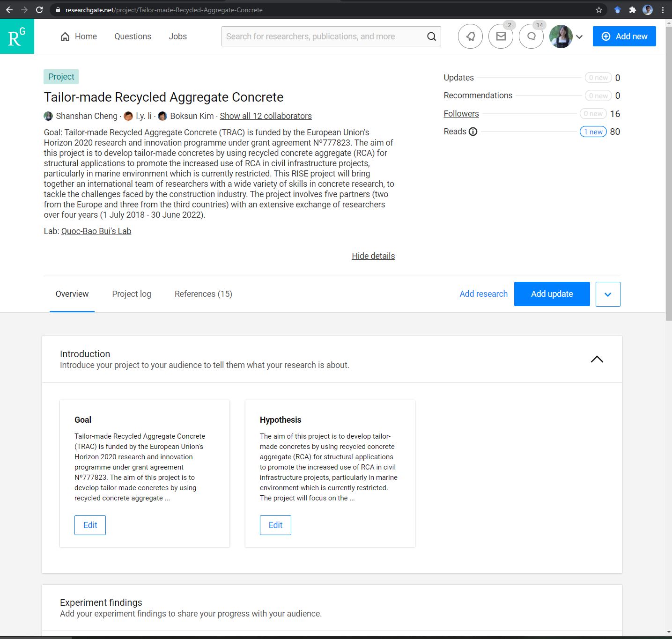Open Quoc-Bao Bui's Lab link
The image size is (672, 639).
pyautogui.click(x=96, y=231)
